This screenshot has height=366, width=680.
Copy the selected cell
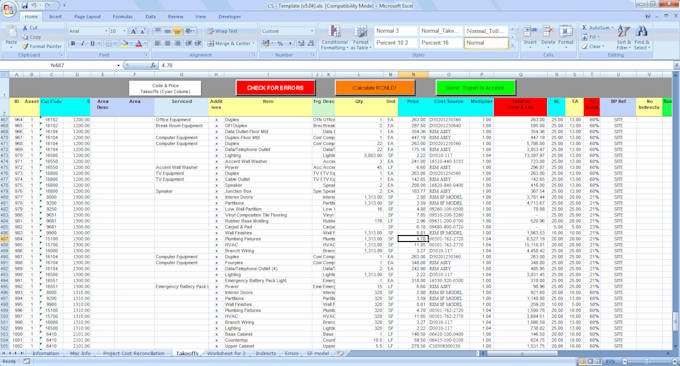pos(32,37)
